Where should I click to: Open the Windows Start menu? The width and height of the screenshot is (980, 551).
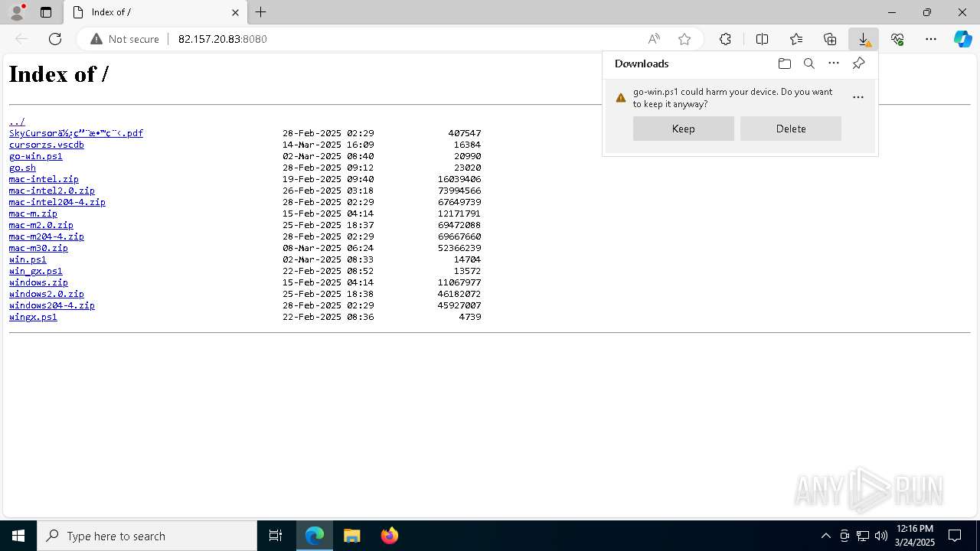pyautogui.click(x=18, y=536)
